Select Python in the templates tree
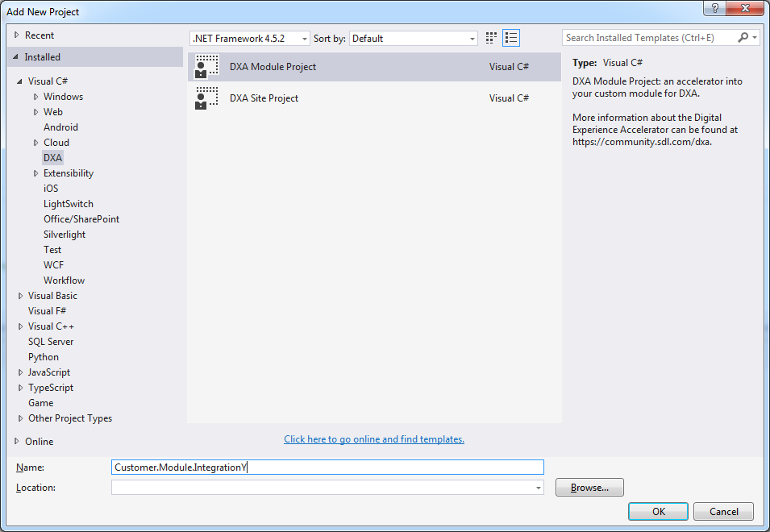This screenshot has width=770, height=532. pyautogui.click(x=44, y=357)
